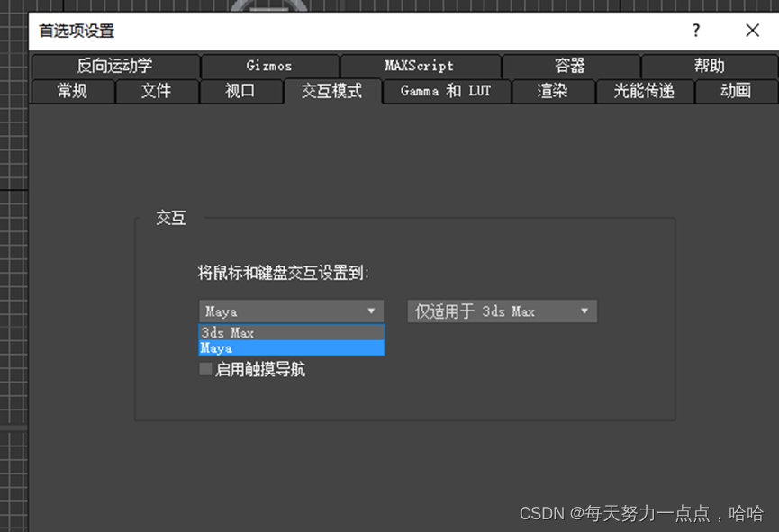
Task: Close the 首选项设置 dialog
Action: pos(752,31)
